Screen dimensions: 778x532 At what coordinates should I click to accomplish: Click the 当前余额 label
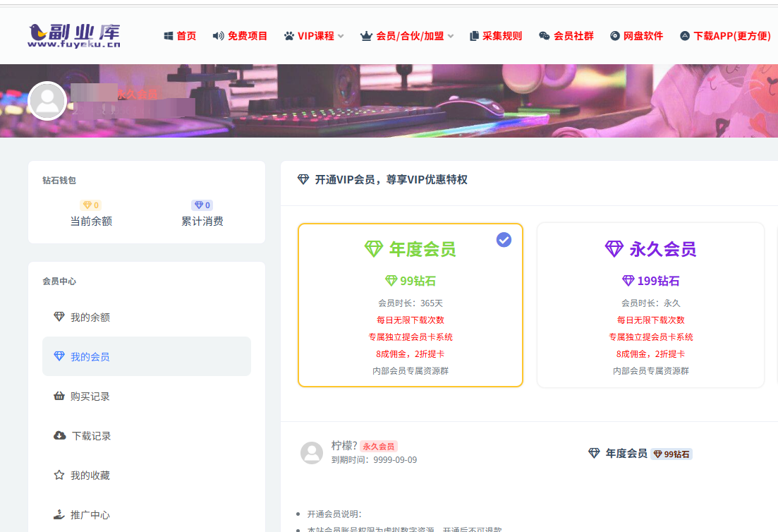pyautogui.click(x=91, y=221)
